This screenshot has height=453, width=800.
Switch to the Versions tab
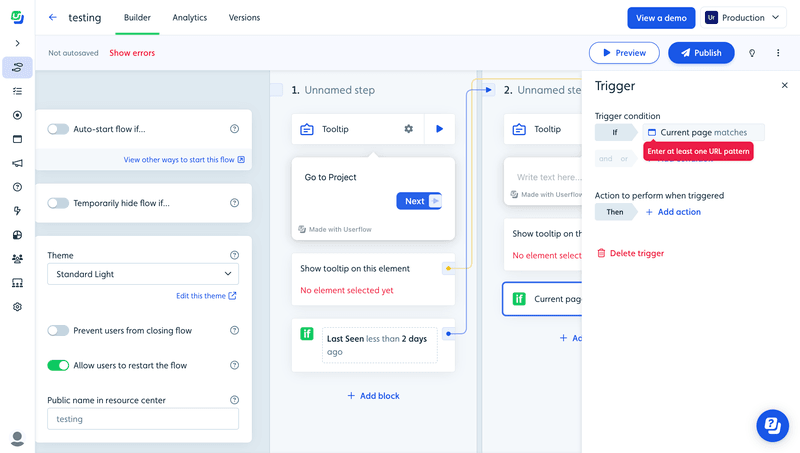tap(244, 18)
